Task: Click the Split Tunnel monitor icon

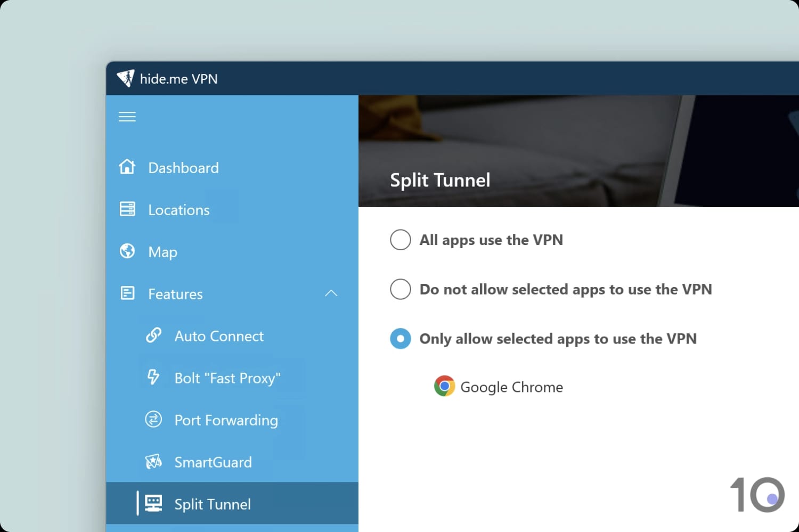Action: pos(153,503)
